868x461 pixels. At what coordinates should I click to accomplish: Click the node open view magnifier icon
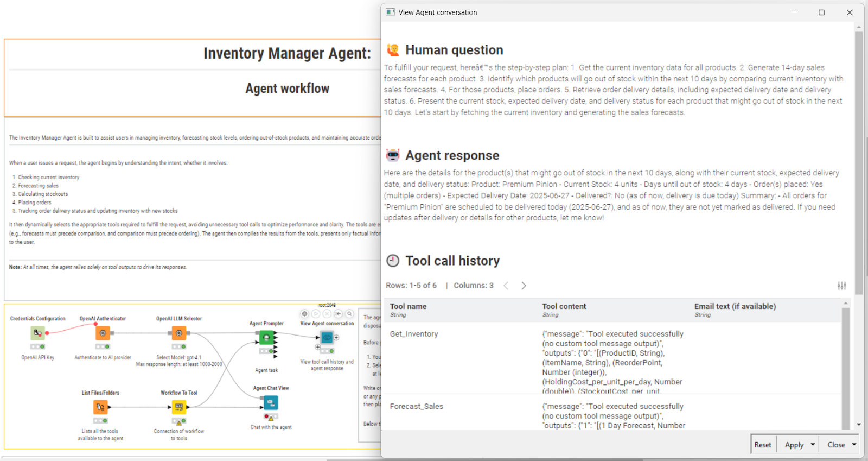[350, 314]
